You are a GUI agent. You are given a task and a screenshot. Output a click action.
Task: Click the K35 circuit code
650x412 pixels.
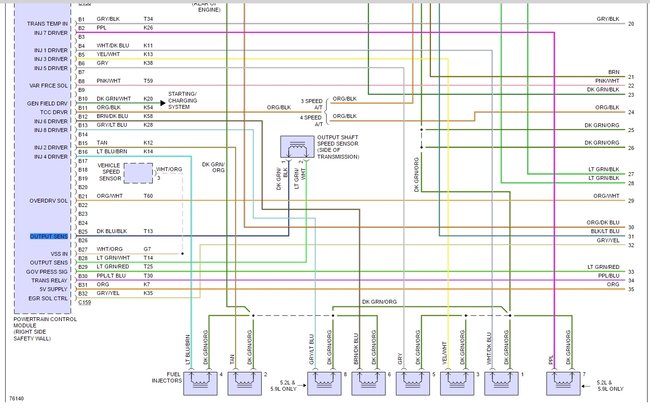point(148,293)
